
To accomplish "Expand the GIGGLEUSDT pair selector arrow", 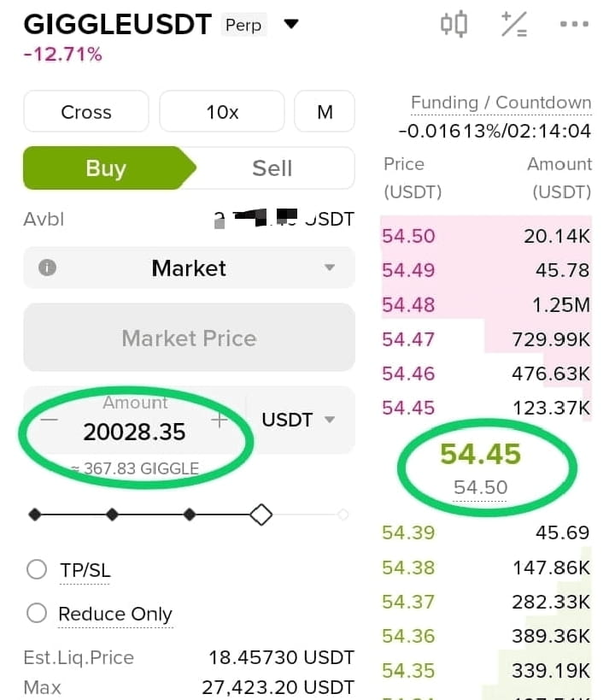I will pos(291,24).
